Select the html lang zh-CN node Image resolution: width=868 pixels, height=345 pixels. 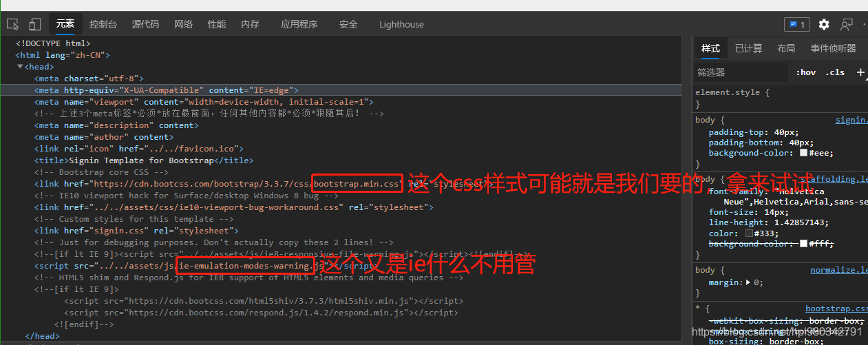[63, 55]
